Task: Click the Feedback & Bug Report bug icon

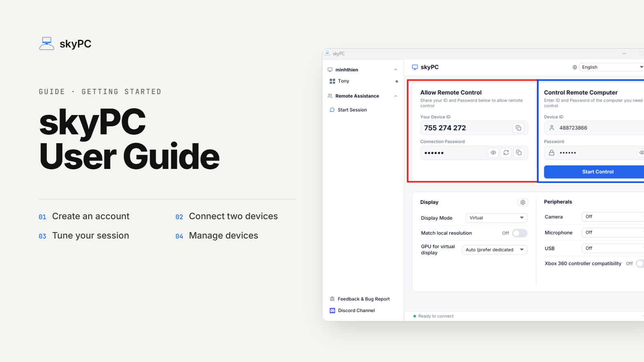Action: (x=332, y=299)
